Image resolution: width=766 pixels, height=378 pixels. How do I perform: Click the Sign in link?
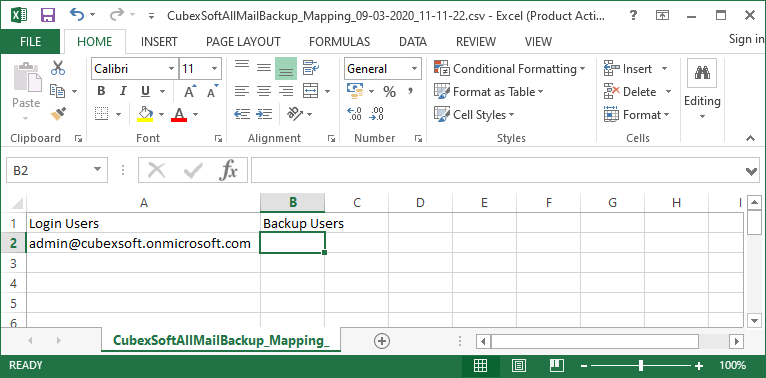coord(746,39)
